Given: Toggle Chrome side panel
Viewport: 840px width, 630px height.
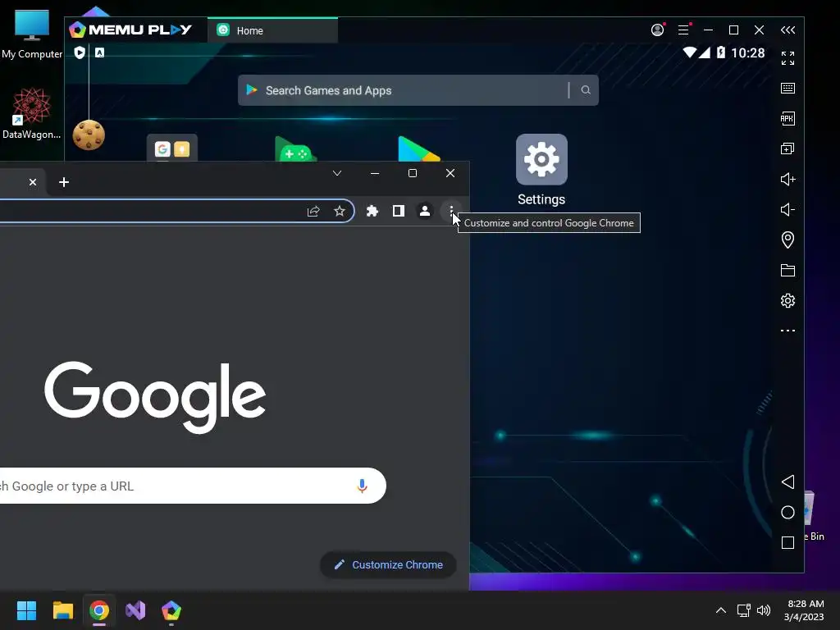Looking at the screenshot, I should click(399, 211).
